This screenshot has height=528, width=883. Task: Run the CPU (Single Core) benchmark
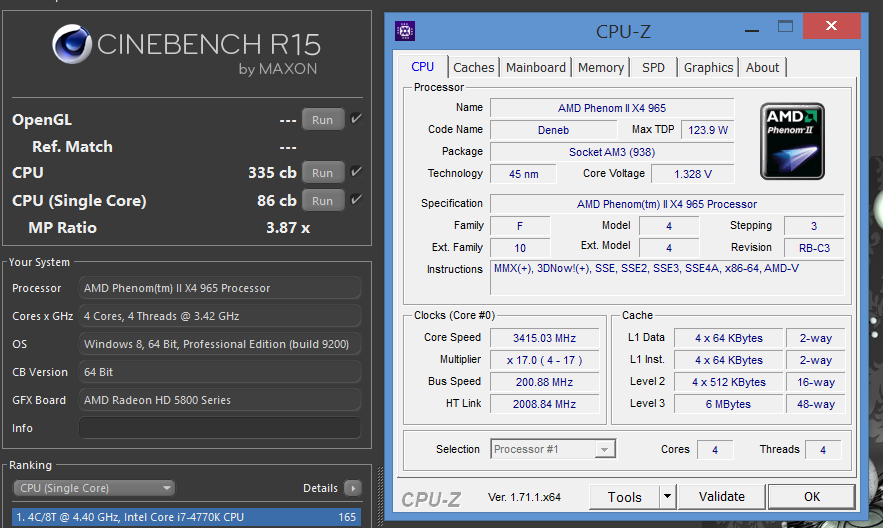(323, 200)
